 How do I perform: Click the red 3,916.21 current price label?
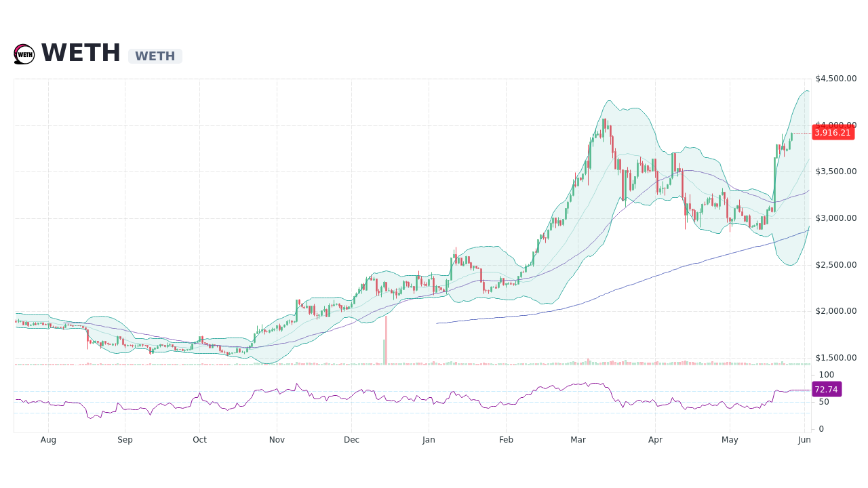[x=833, y=133]
